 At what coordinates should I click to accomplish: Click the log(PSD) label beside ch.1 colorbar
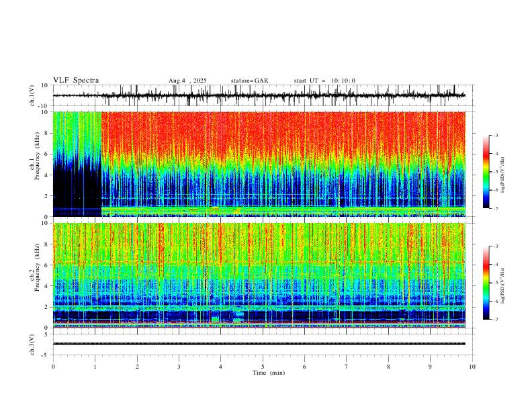pos(503,175)
